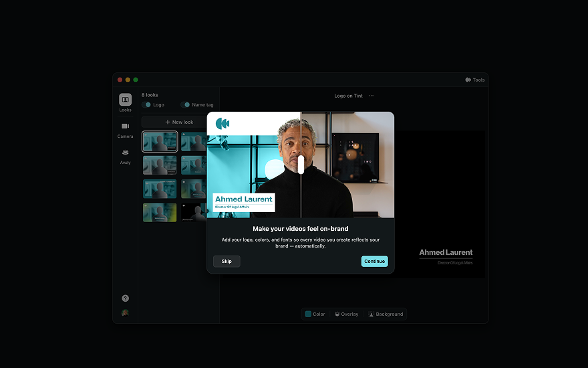Select the first highlighted look thumbnail
588x368 pixels.
[160, 142]
